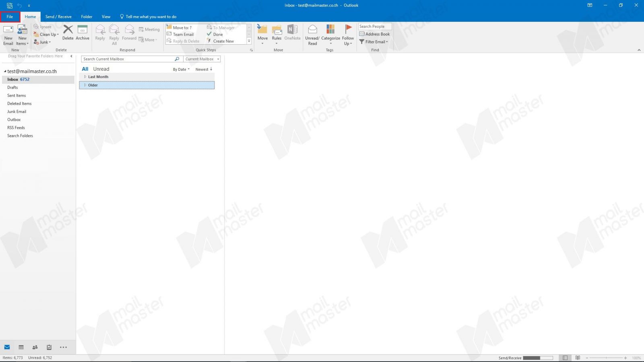
Task: Open the File tab
Action: (10, 17)
